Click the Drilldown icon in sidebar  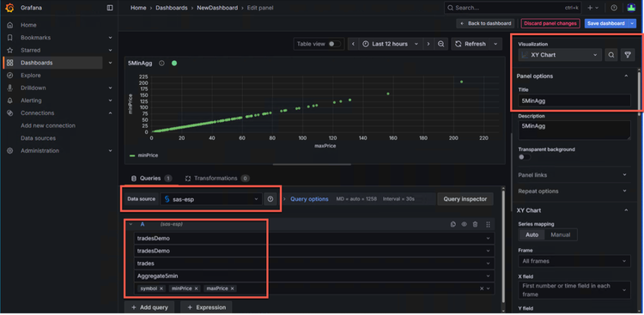click(x=10, y=88)
